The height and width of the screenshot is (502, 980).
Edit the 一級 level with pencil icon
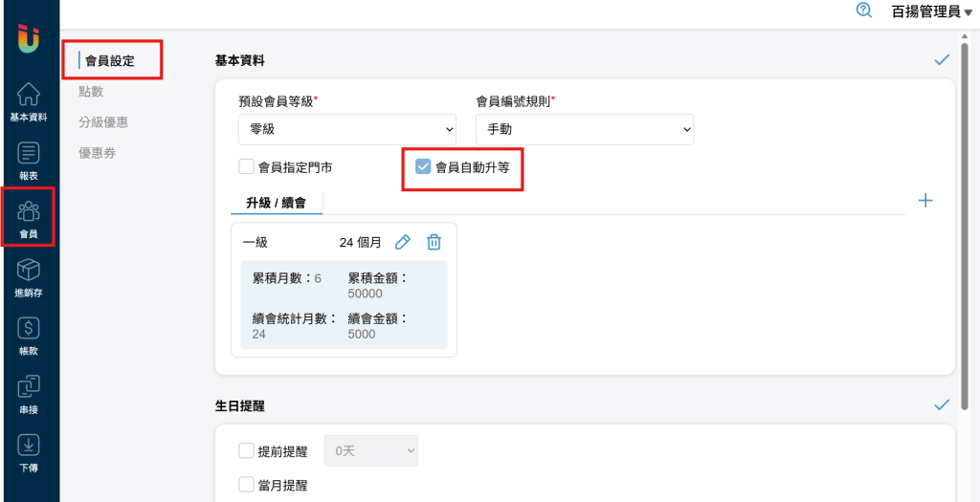(403, 243)
